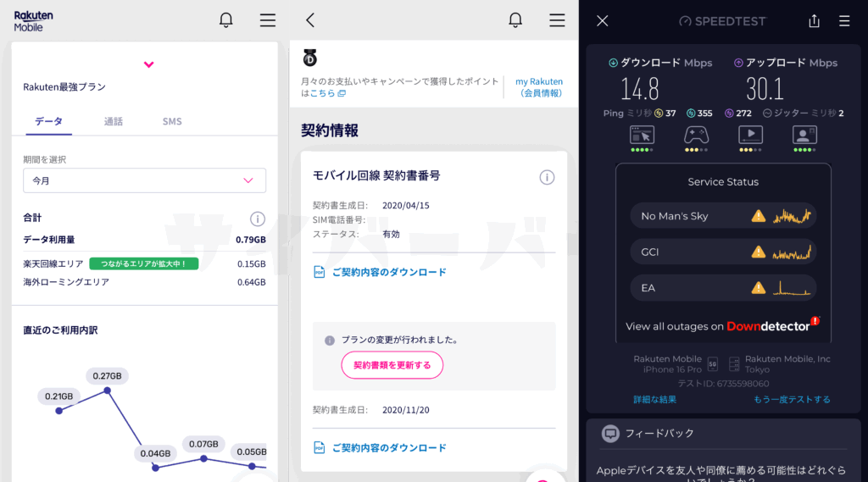Tap the フィードバック chat icon
868x482 pixels.
point(610,434)
